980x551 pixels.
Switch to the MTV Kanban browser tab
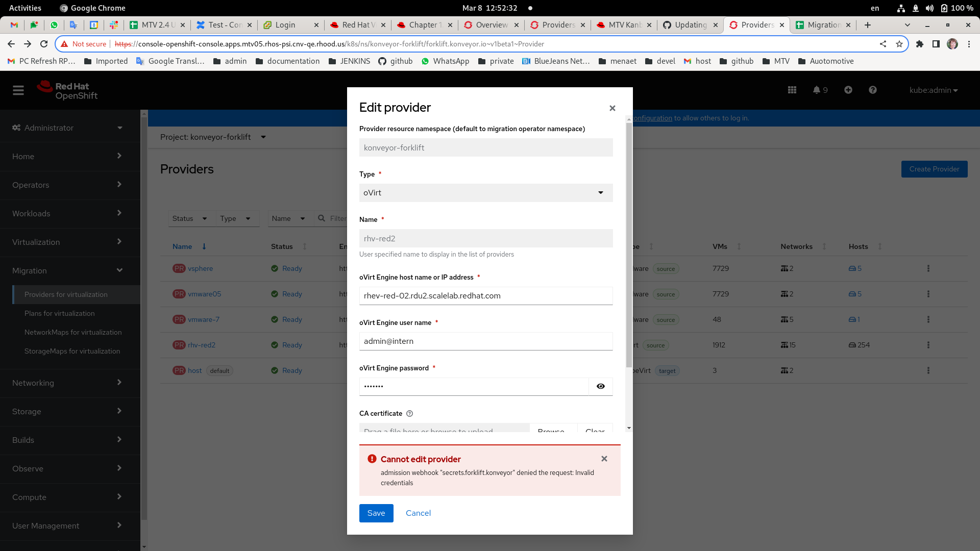(622, 24)
